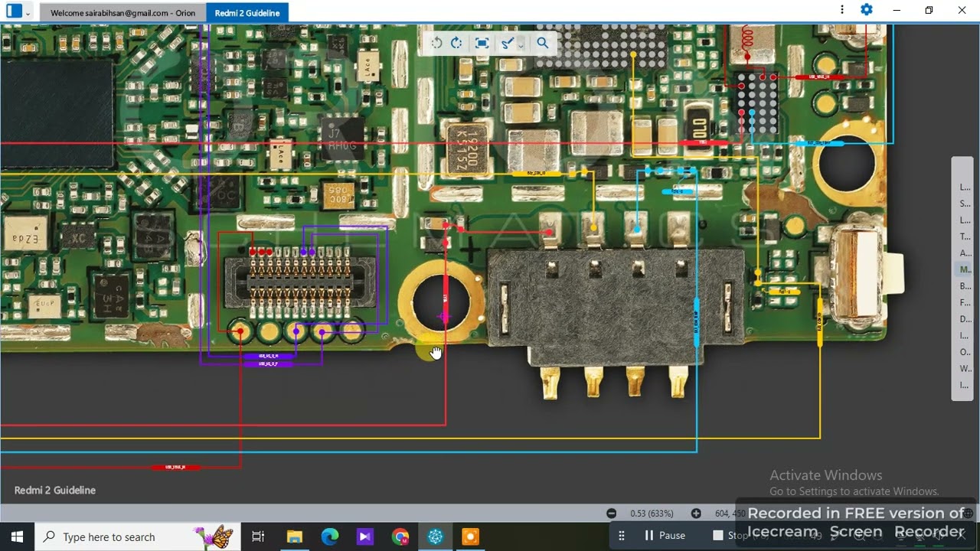Image resolution: width=980 pixels, height=551 pixels.
Task: Select the line drawing tool
Action: pyautogui.click(x=507, y=44)
